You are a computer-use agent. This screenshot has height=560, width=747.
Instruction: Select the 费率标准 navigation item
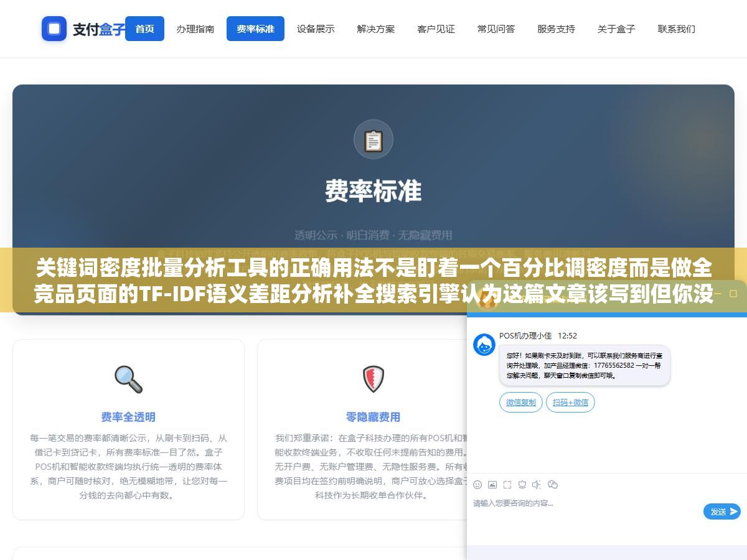[x=255, y=29]
